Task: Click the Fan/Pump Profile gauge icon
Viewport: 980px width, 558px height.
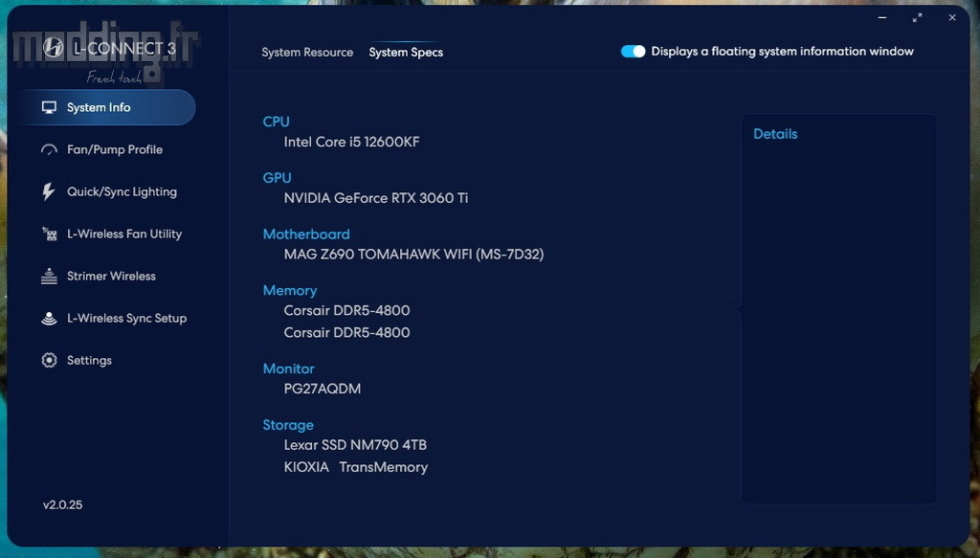Action: [49, 150]
